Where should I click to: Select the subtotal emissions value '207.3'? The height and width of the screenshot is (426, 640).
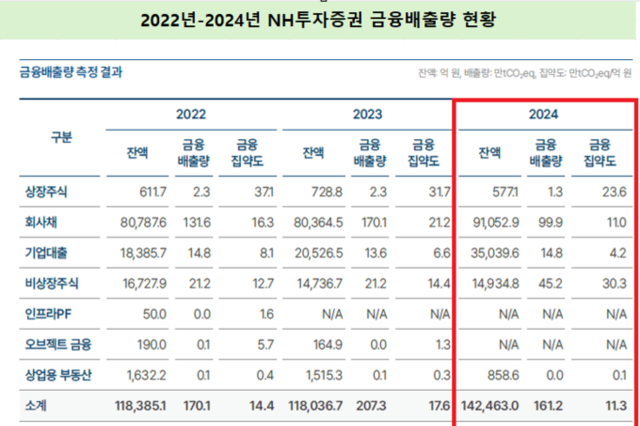point(371,406)
